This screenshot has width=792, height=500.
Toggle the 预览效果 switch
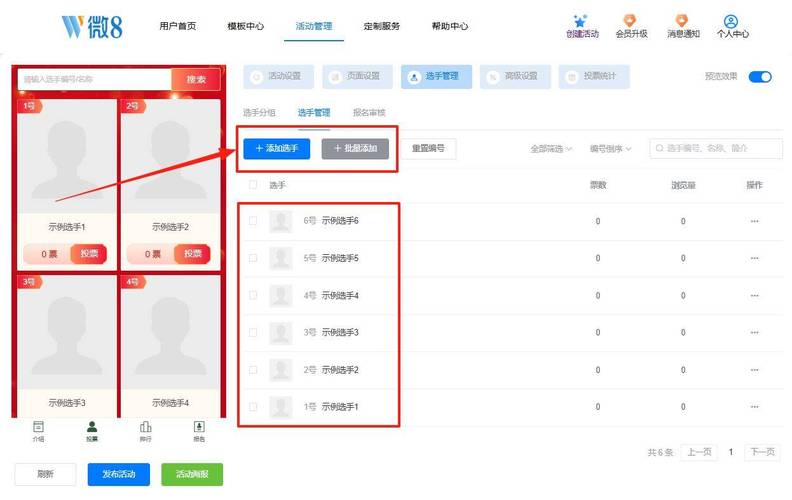coord(760,76)
